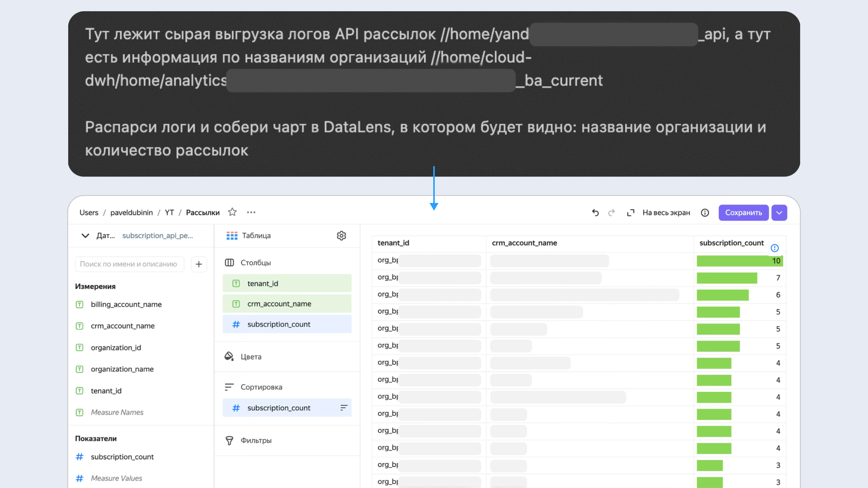Viewport: 868px width, 488px height.
Task: Sort by subscription_count column header
Action: [732, 243]
